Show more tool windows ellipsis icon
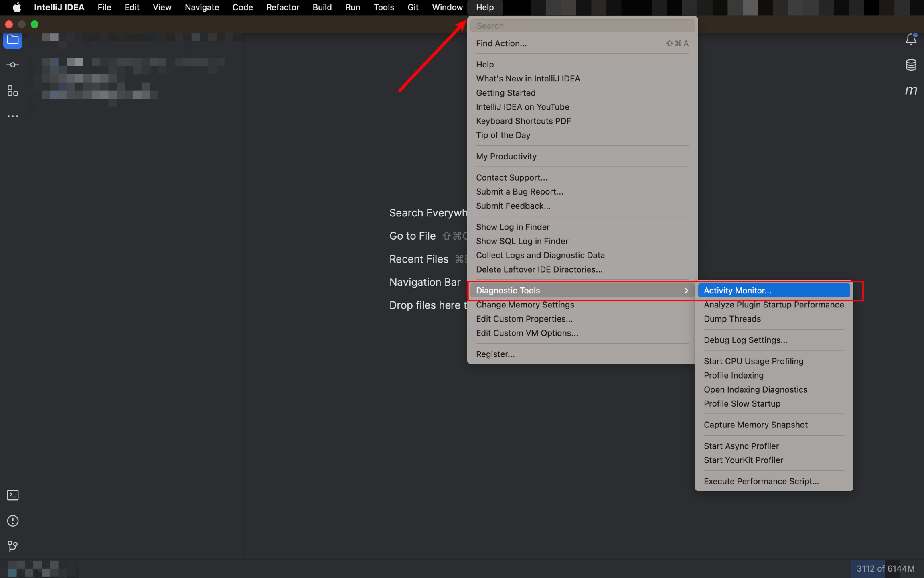 (13, 116)
